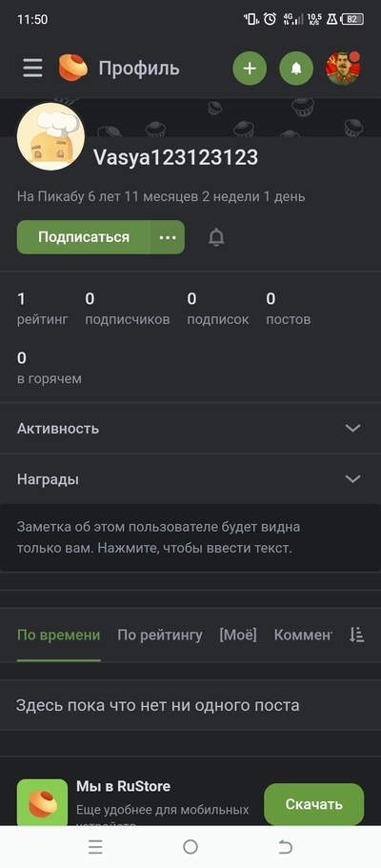Switch to По рейтингу tab

click(x=160, y=635)
